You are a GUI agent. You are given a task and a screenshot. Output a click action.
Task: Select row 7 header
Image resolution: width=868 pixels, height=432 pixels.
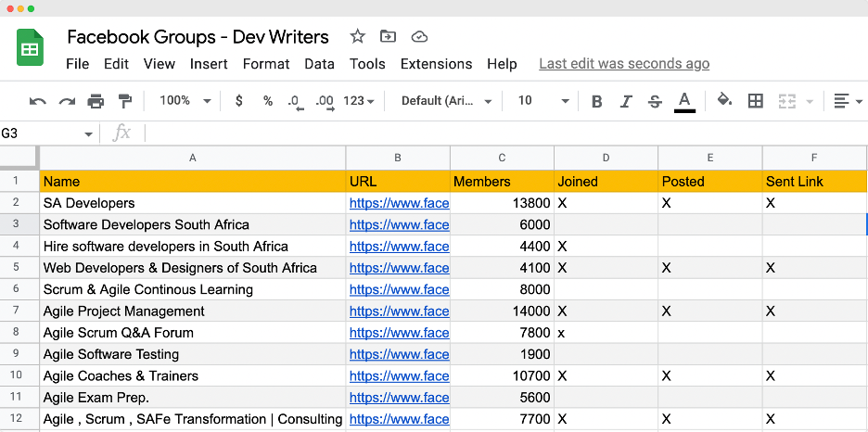pos(19,311)
